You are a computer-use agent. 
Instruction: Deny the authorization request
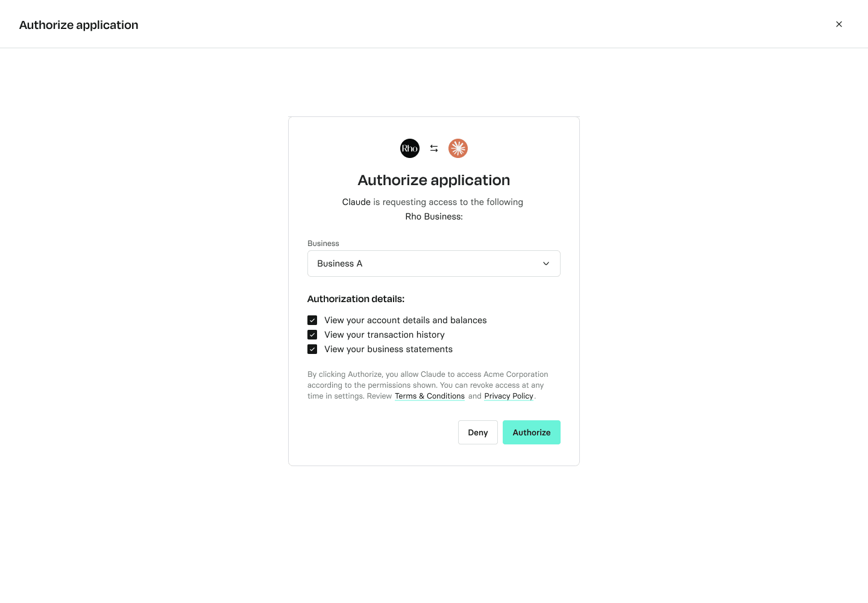coord(478,432)
